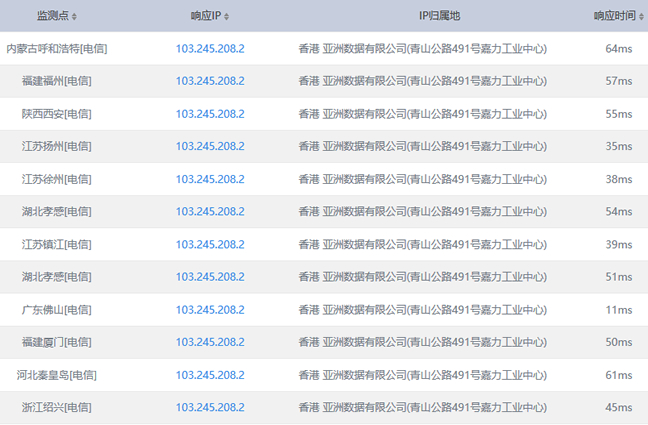648x425 pixels.
Task: Click the 103.245.208.2 link for 陕西西安
Action: tap(210, 114)
